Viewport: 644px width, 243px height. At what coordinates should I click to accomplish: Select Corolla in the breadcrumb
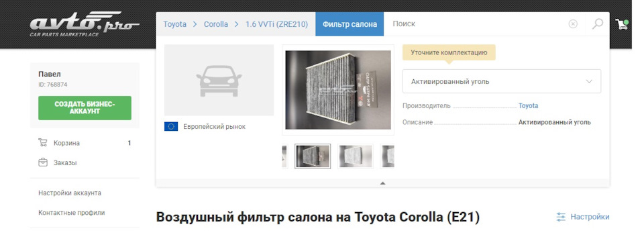pos(216,24)
